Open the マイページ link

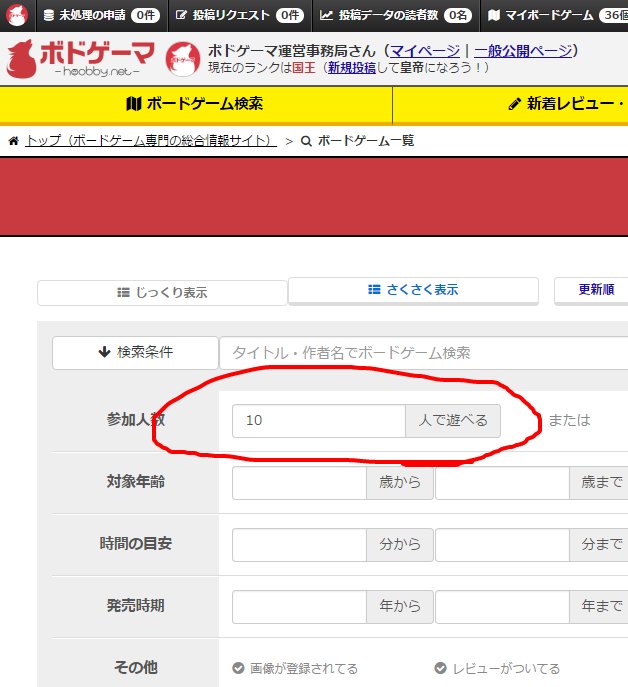tap(425, 51)
